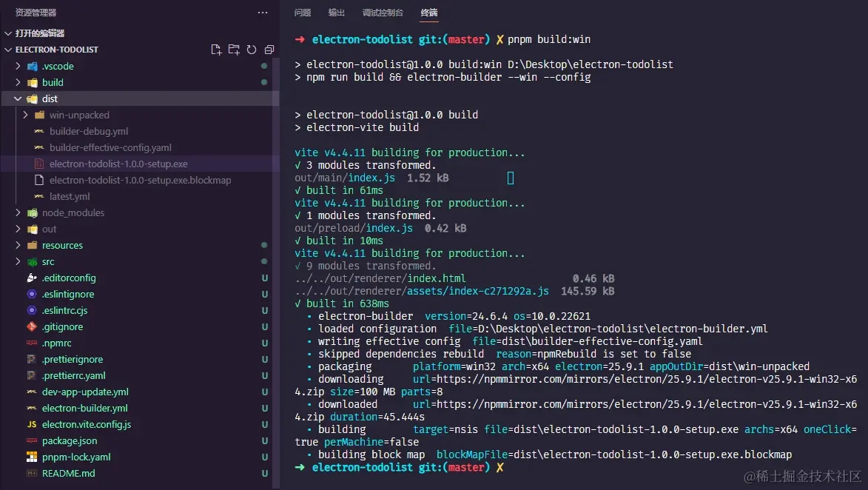The height and width of the screenshot is (490, 868).
Task: Open latest.yml in dist folder
Action: click(70, 197)
